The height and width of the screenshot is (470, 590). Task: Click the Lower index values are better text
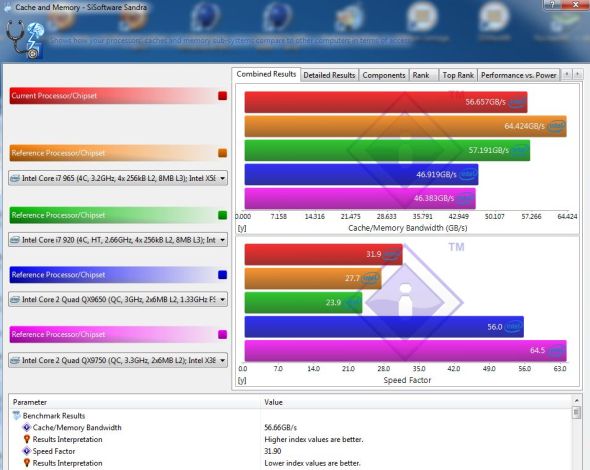pyautogui.click(x=312, y=463)
